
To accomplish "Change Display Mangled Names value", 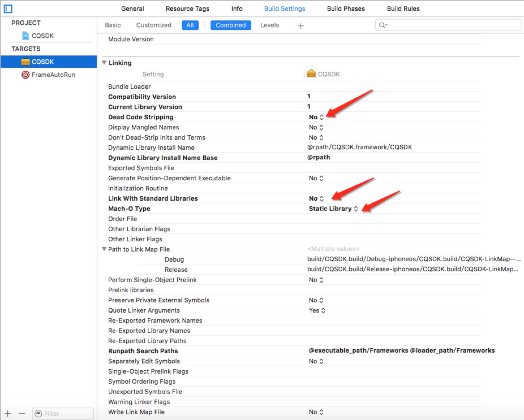I will [316, 127].
